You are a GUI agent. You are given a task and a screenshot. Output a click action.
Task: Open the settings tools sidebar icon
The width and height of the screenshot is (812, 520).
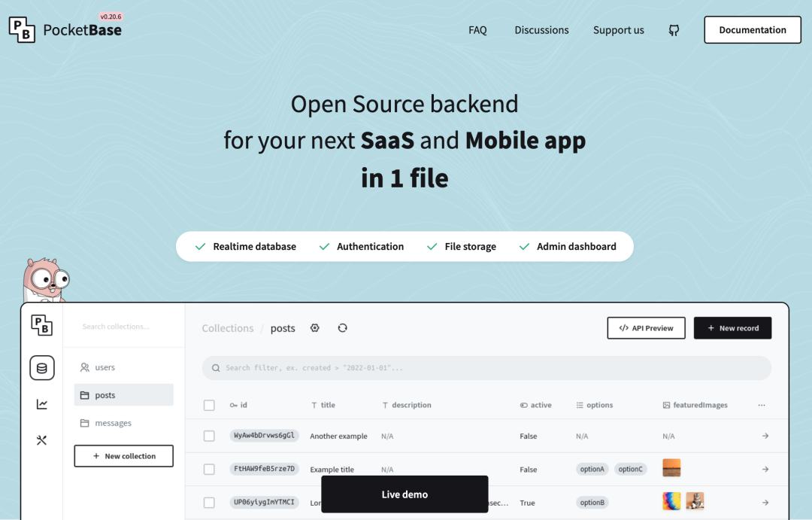pyautogui.click(x=42, y=440)
